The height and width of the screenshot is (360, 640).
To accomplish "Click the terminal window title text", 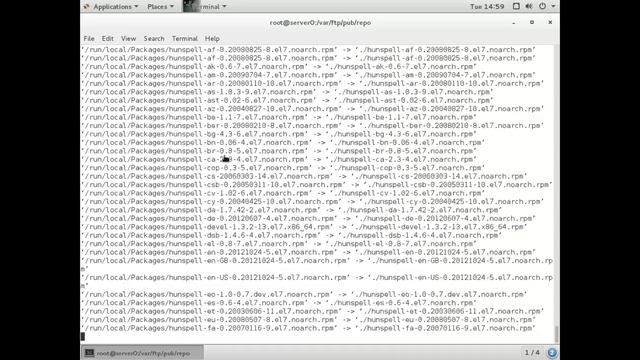I will coord(320,22).
